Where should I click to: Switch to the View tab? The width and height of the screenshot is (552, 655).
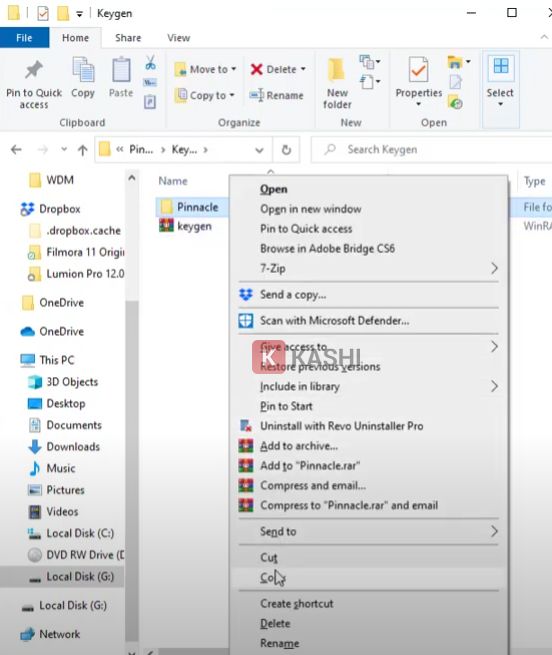(x=178, y=38)
